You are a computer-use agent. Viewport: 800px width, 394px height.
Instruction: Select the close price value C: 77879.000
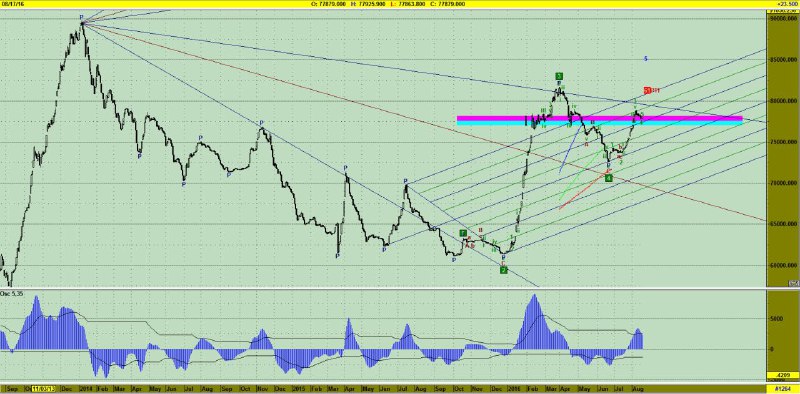[x=447, y=4]
